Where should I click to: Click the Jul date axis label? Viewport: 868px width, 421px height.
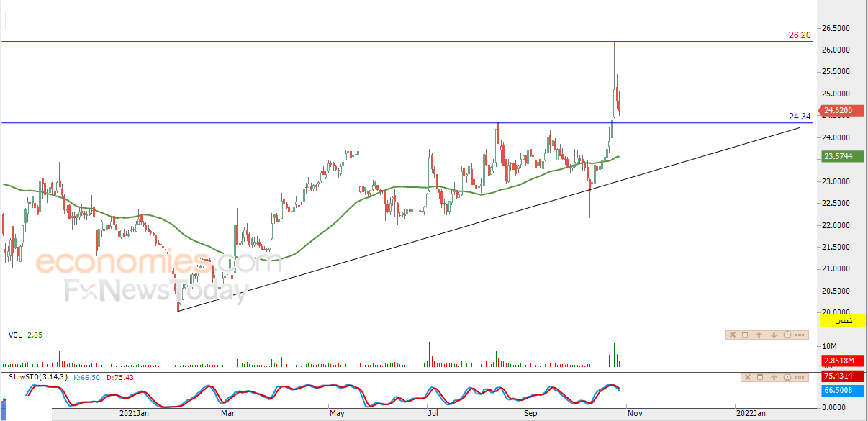click(432, 413)
